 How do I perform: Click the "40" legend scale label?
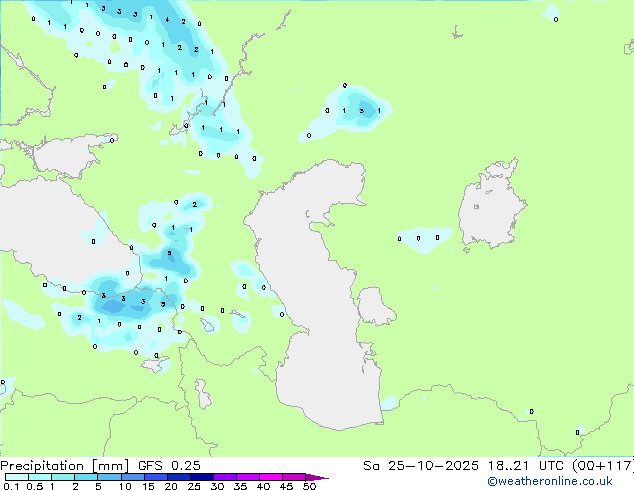263,486
